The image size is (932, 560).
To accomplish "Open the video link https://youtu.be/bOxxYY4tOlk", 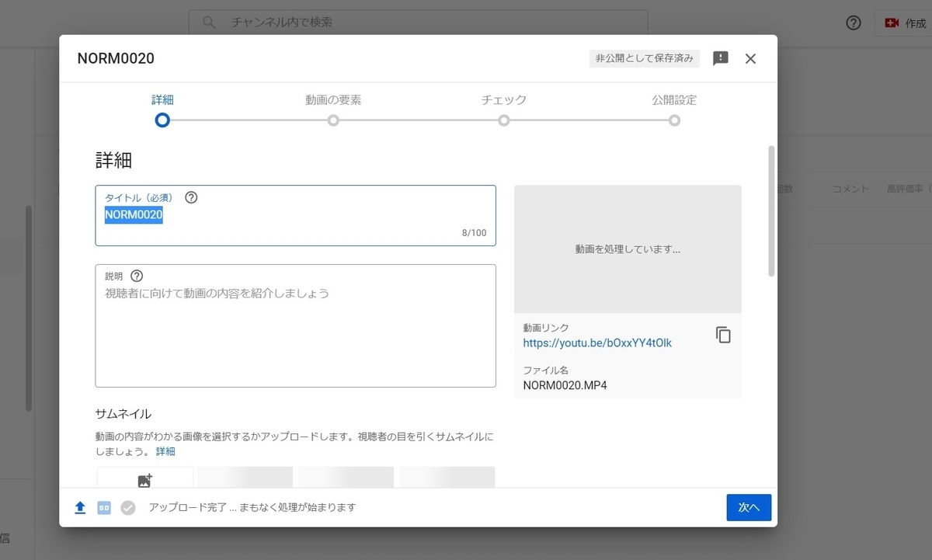I will point(596,343).
